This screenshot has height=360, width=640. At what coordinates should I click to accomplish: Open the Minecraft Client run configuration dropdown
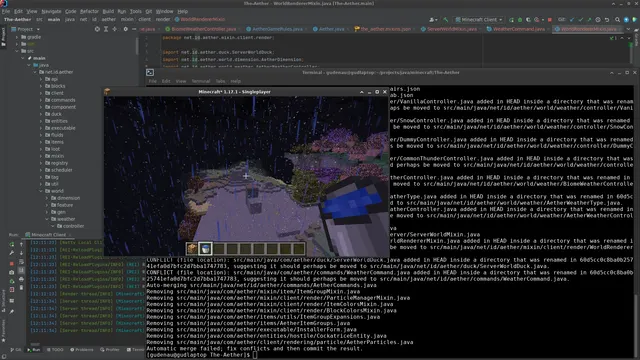479,20
